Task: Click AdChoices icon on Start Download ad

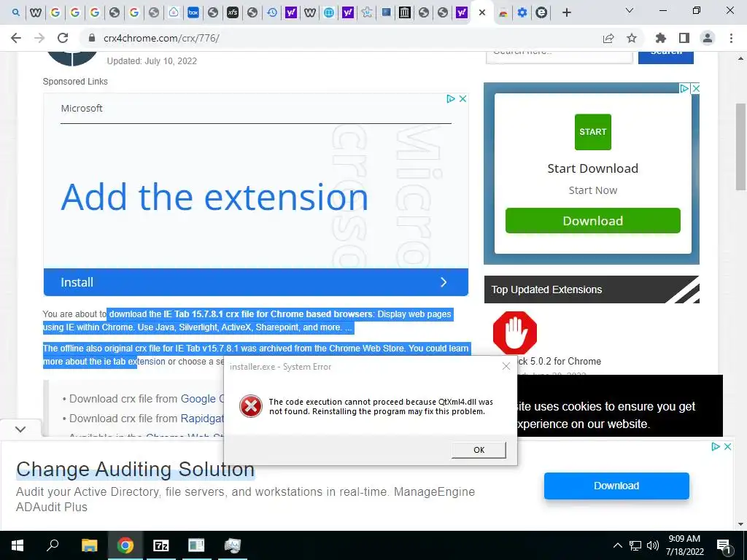Action: (x=684, y=88)
